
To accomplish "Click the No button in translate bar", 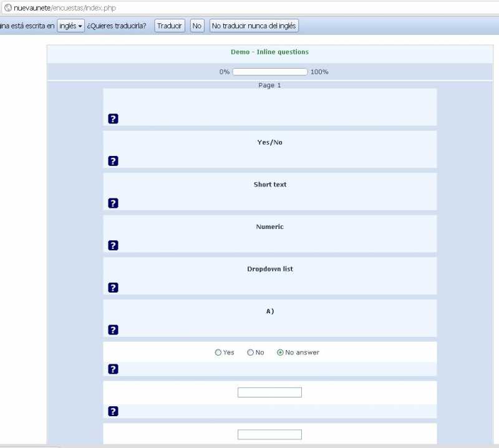I will coord(197,26).
